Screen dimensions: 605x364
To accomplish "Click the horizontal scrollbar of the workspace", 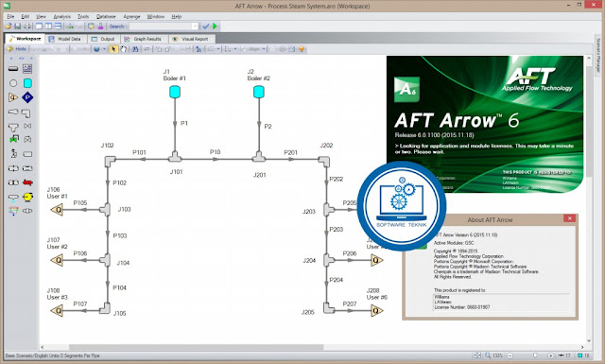I will coord(196,347).
